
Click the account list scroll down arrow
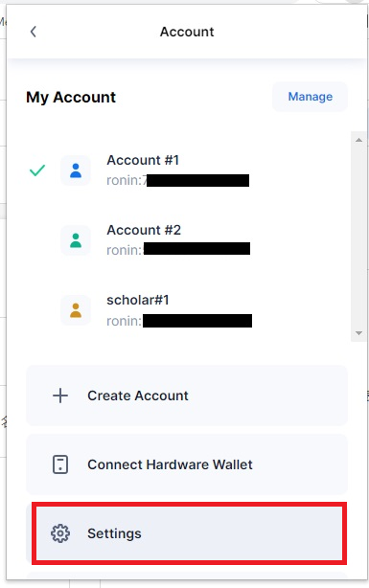coord(358,333)
